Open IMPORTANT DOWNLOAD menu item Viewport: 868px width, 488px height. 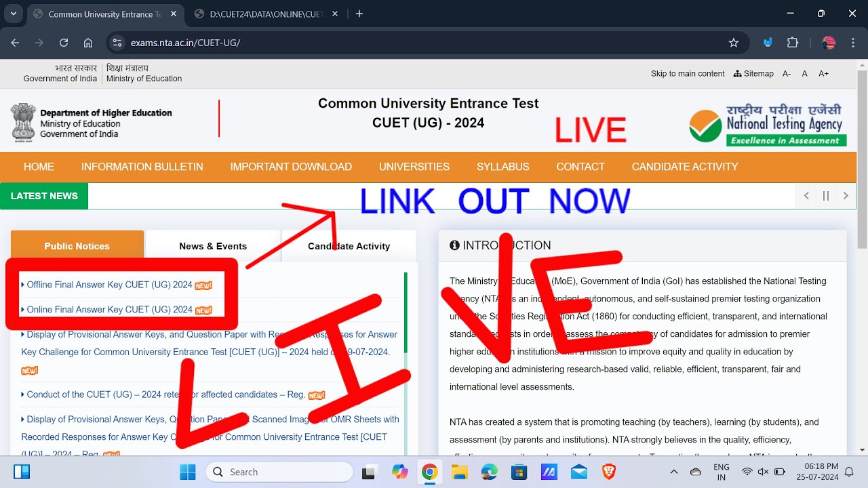pyautogui.click(x=291, y=167)
